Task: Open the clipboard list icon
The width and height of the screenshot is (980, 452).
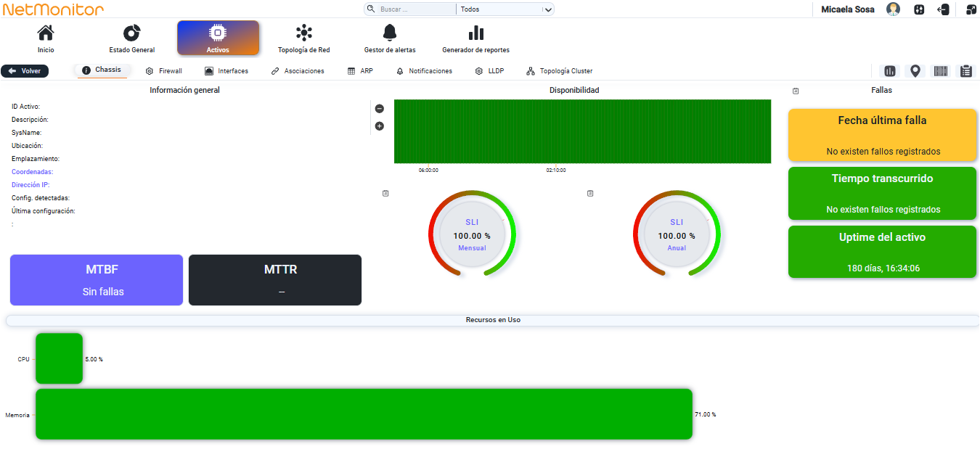Action: 966,71
